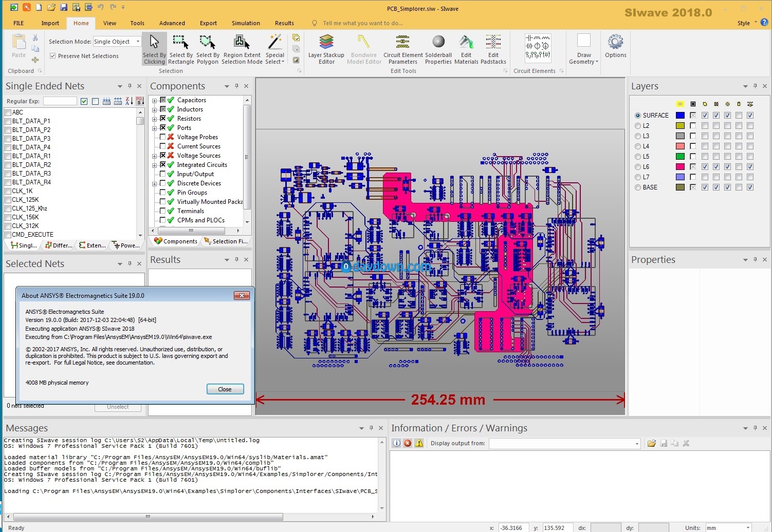772x532 pixels.
Task: Click the Regular Exp input field
Action: [x=60, y=101]
